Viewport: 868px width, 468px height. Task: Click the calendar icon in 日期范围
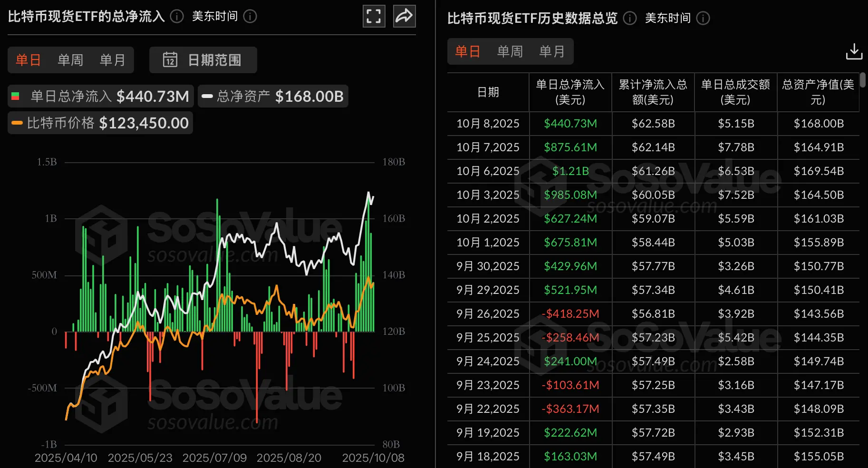170,60
